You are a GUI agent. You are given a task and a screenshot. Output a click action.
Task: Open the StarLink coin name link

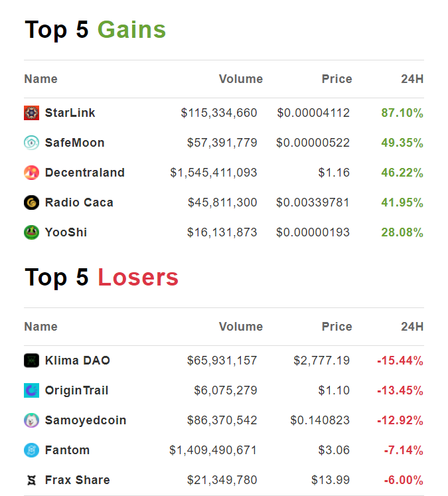click(x=70, y=113)
